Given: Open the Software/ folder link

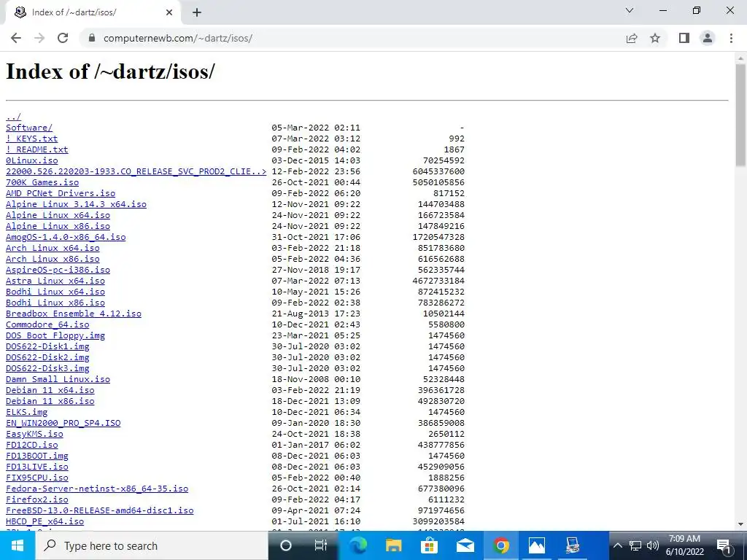Looking at the screenshot, I should pos(29,128).
